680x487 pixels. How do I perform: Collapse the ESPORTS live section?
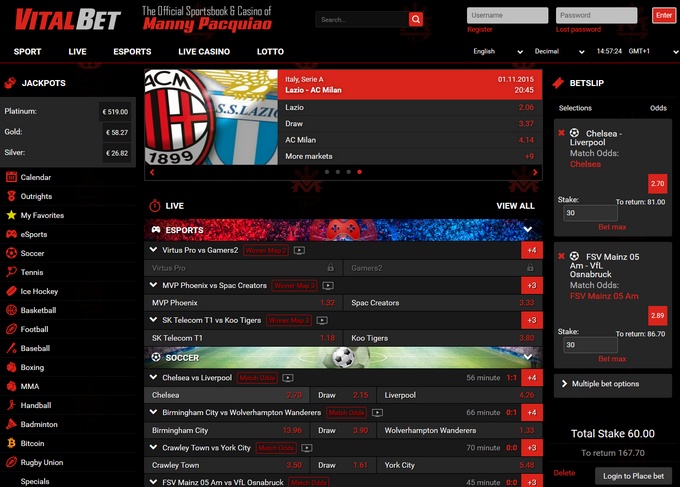coord(528,229)
